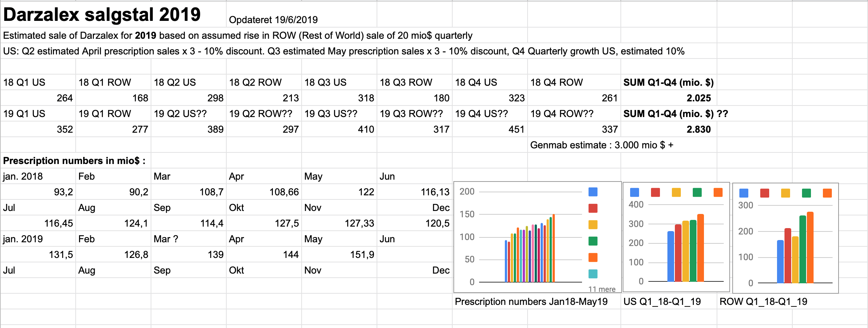The height and width of the screenshot is (328, 868).
Task: Click the cell with value 127,33
Action: click(339, 223)
